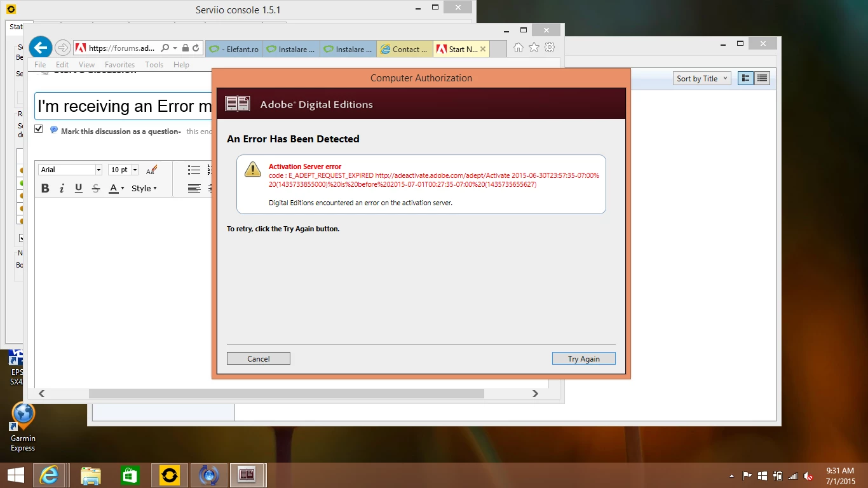Viewport: 868px width, 488px height.
Task: Open the Tools menu
Action: coord(154,65)
